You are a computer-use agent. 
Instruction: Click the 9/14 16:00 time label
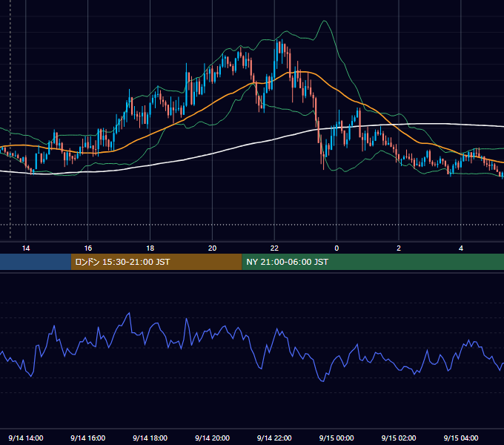coord(87,438)
